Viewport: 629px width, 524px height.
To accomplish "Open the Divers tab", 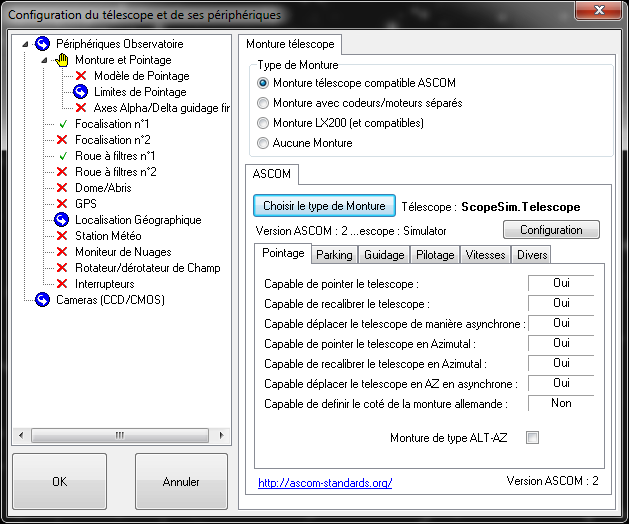I will pyautogui.click(x=532, y=255).
